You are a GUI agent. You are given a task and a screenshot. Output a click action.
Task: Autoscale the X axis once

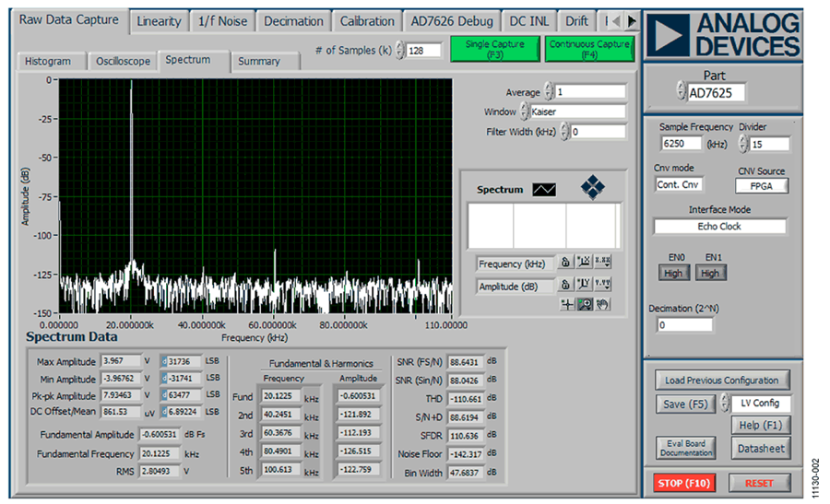[x=584, y=262]
